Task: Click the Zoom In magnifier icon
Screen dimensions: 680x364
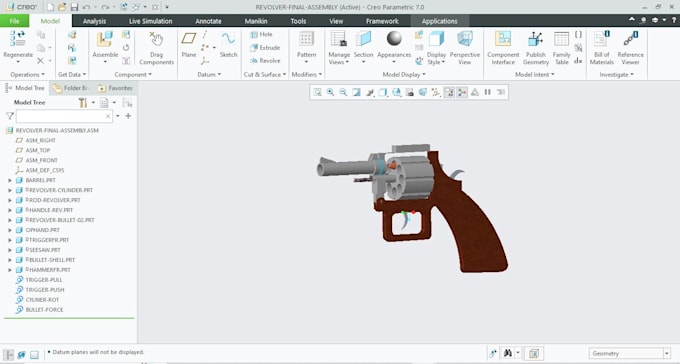Action: coord(330,92)
